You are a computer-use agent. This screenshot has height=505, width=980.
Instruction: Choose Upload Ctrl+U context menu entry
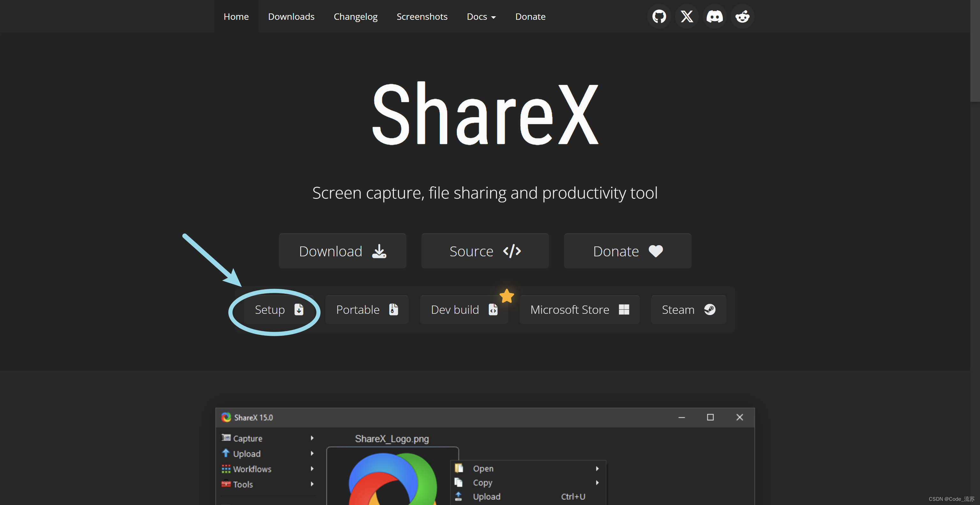pyautogui.click(x=528, y=497)
